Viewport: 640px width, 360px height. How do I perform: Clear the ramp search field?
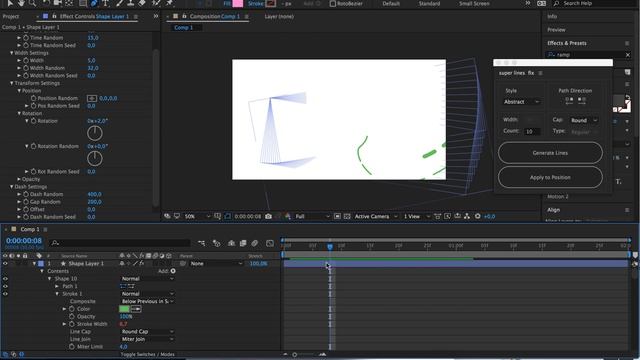point(628,55)
